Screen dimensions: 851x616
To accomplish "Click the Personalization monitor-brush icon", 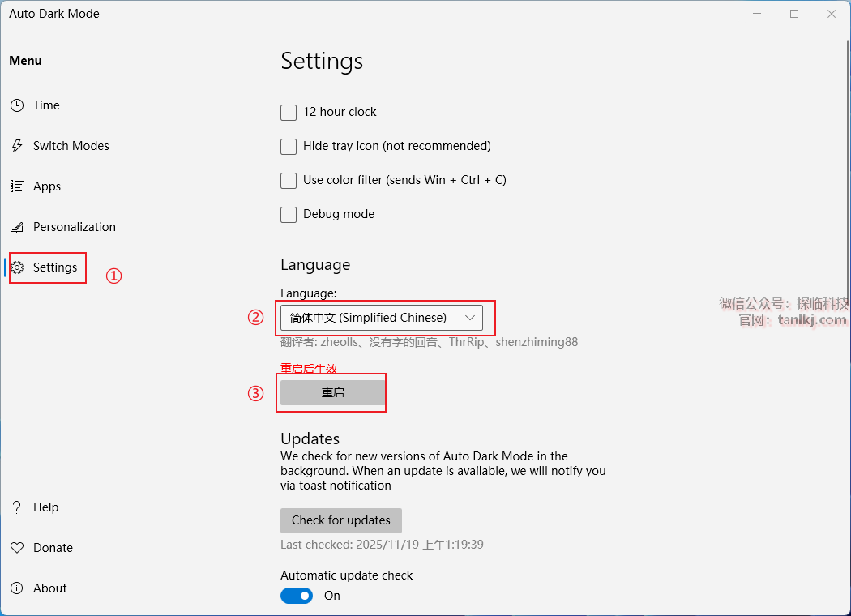I will coord(17,227).
